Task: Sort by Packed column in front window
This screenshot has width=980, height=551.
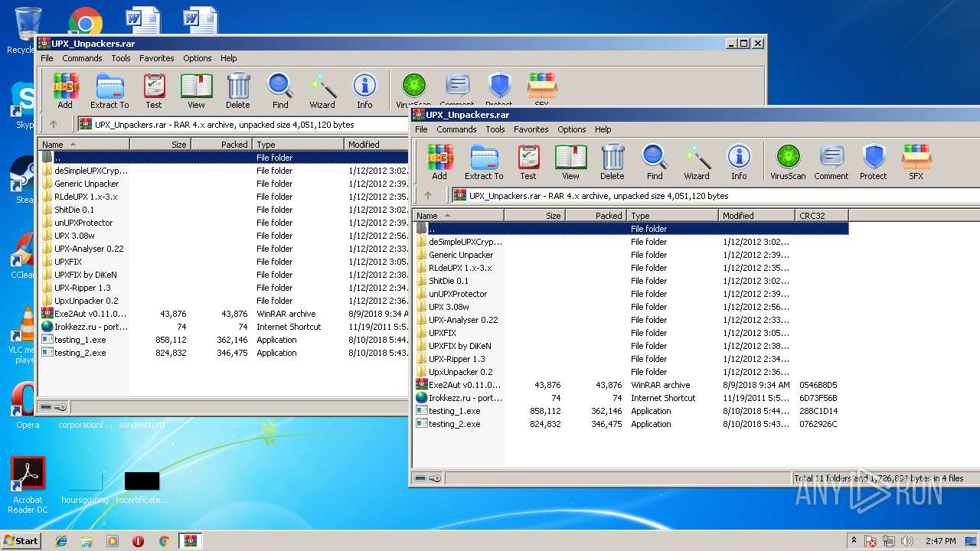Action: pos(596,216)
